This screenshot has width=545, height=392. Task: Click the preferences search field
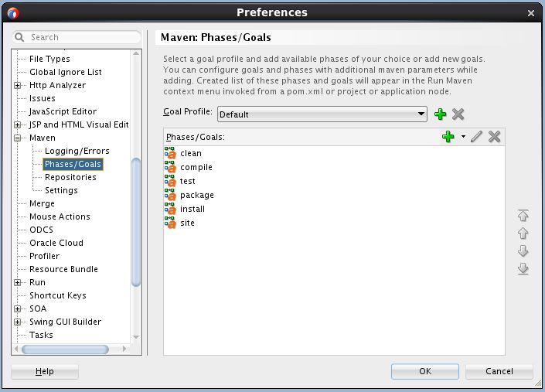point(81,37)
